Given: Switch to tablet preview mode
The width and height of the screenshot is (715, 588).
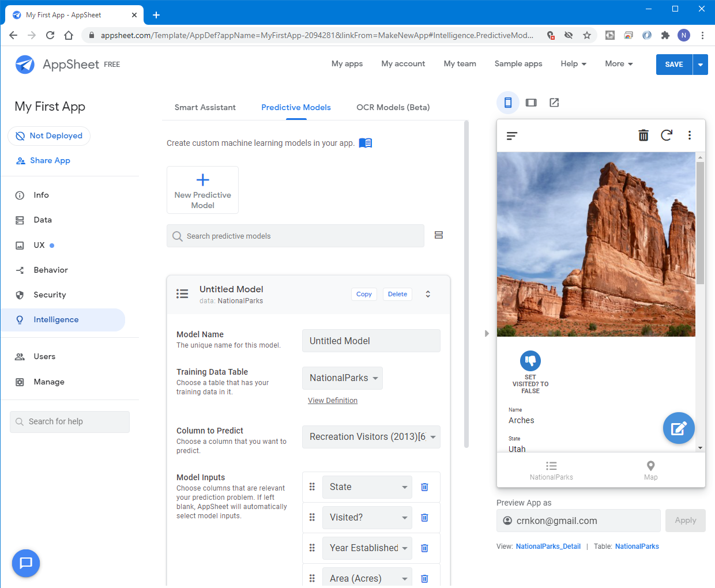Looking at the screenshot, I should tap(531, 103).
